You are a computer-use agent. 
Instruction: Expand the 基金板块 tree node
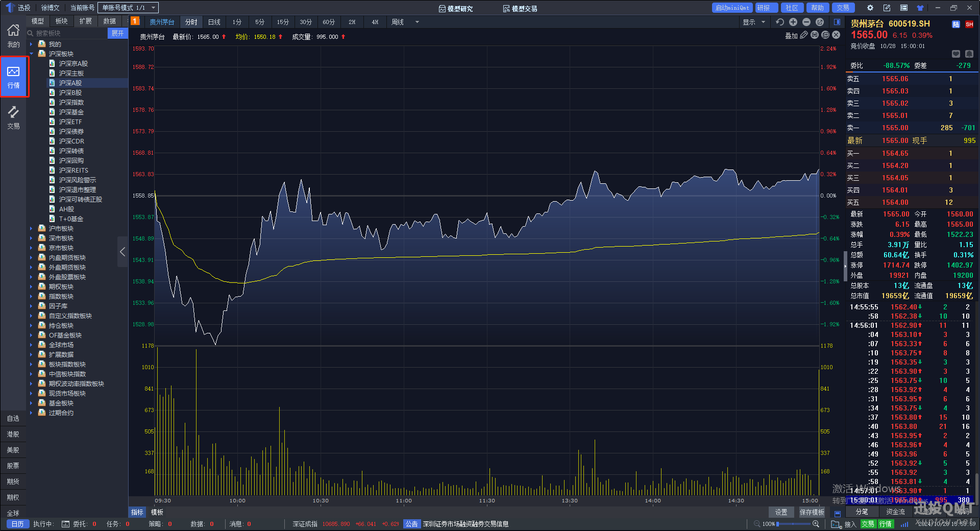coord(32,403)
